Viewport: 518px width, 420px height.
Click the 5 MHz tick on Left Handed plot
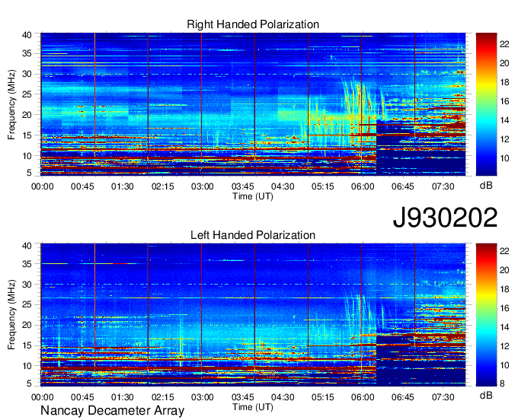point(29,383)
